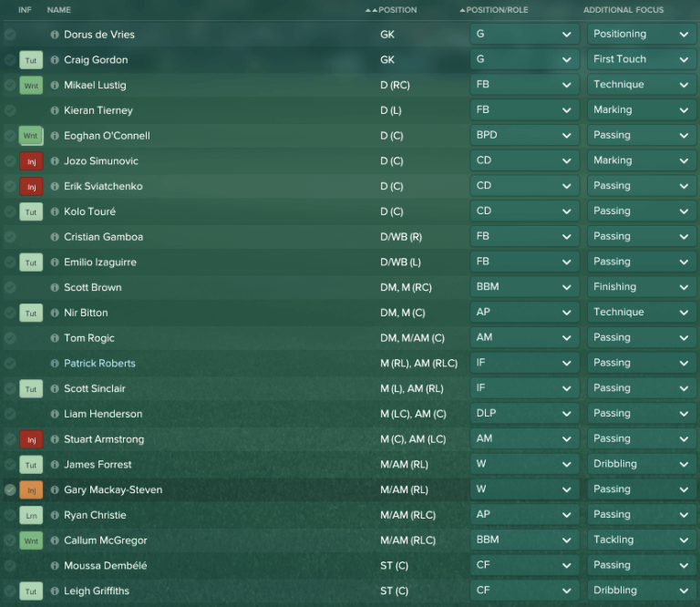Viewport: 700px width, 607px height.
Task: Sort by the Name column header
Action: (x=58, y=10)
